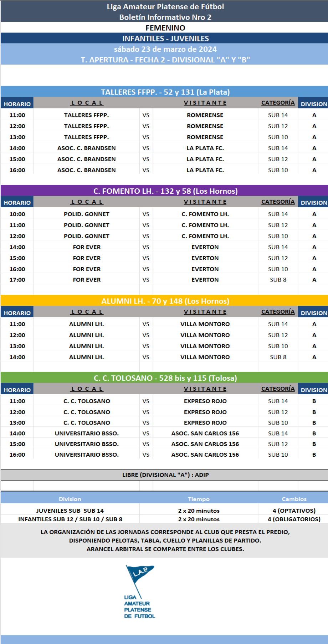Click the 4 (OBLIGATORIOS) cambios cell

[x=294, y=519]
